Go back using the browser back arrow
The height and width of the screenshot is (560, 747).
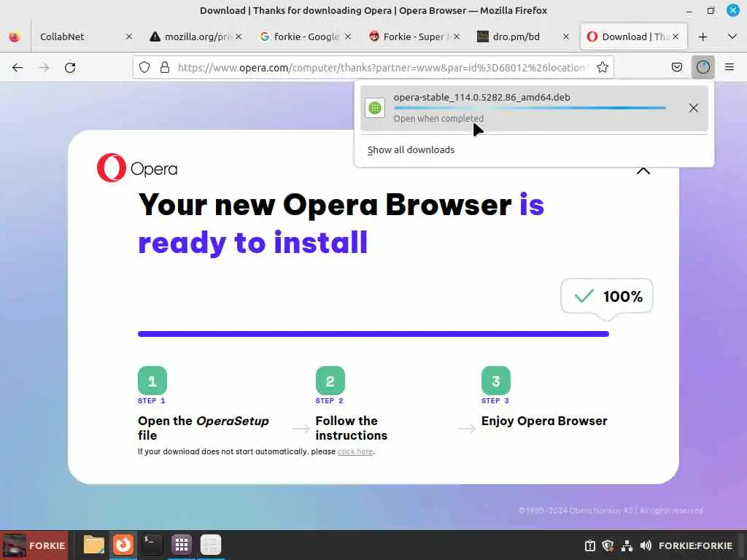point(18,68)
